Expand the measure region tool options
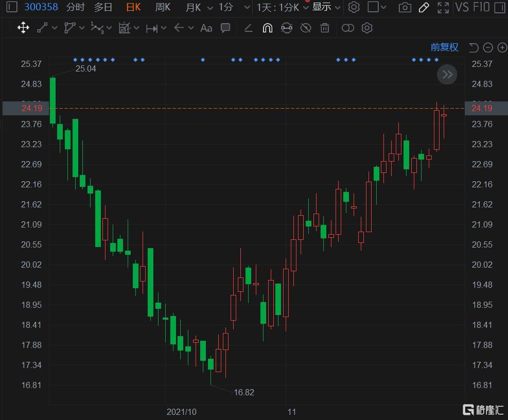Viewport: 508px width, 420px height. point(136,28)
